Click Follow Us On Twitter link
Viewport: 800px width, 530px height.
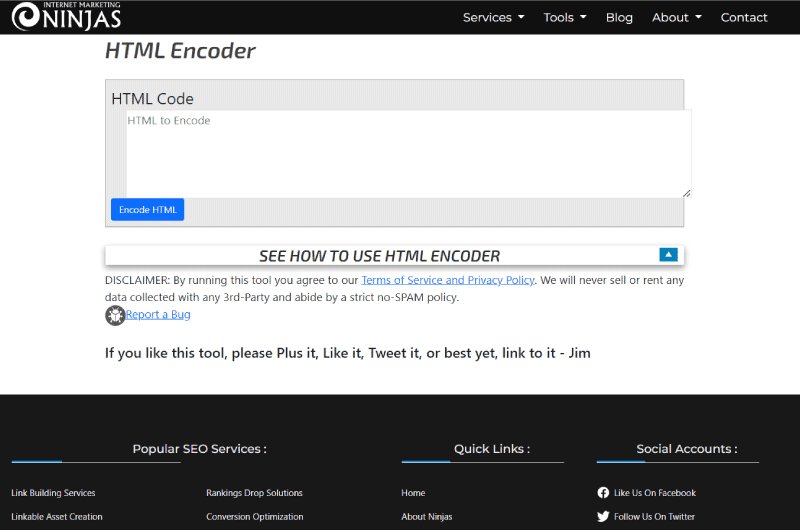tap(654, 517)
